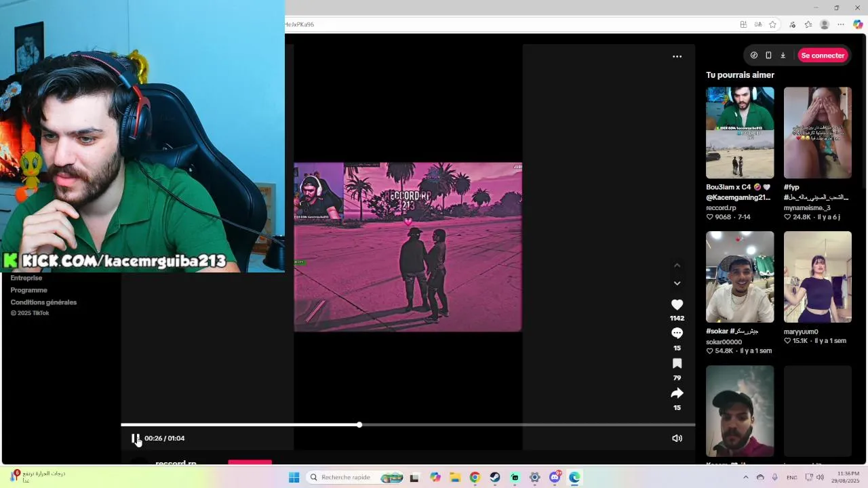Open the browser profile avatar

(x=825, y=24)
